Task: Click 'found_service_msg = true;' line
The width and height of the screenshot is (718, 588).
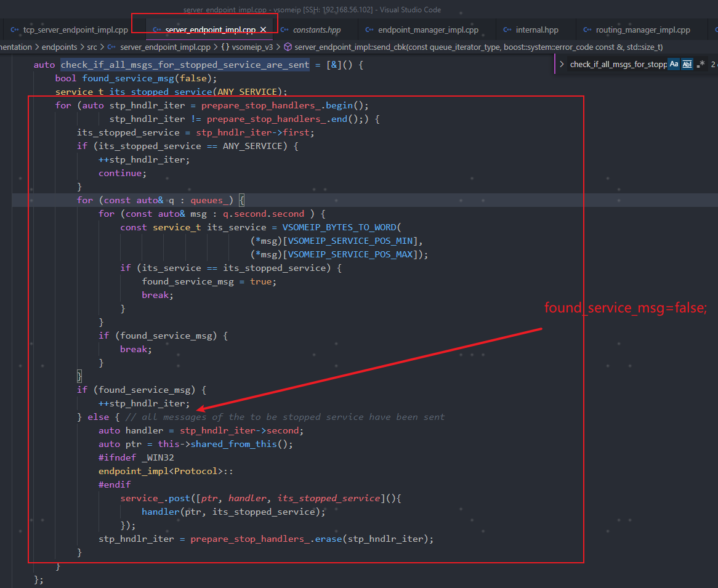Action: (x=209, y=281)
